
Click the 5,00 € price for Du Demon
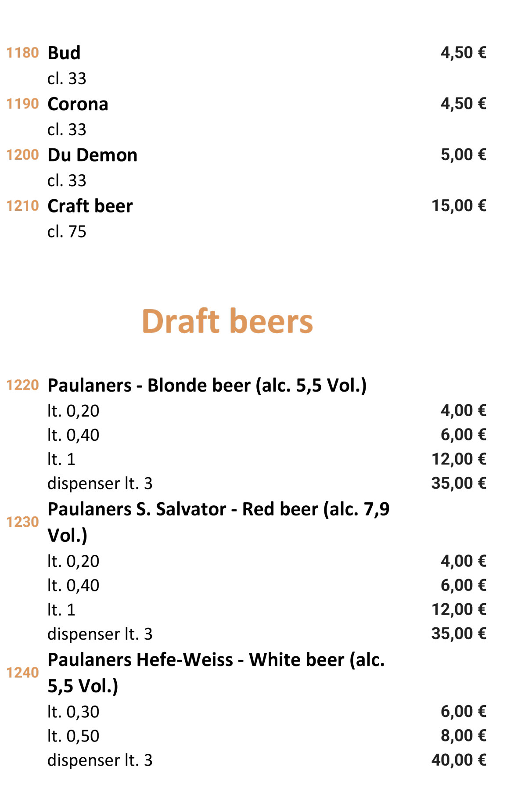[x=464, y=155]
